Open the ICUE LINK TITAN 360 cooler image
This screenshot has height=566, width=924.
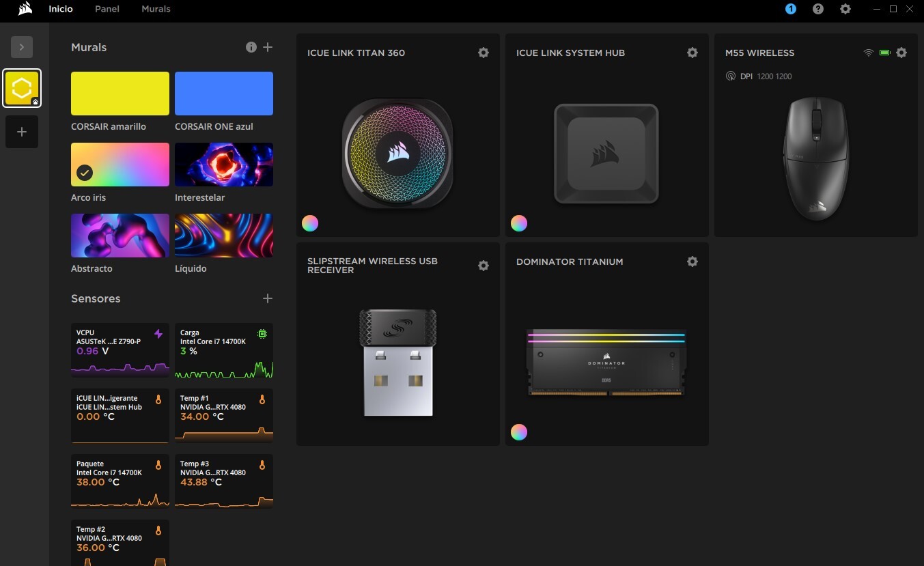pyautogui.click(x=397, y=154)
